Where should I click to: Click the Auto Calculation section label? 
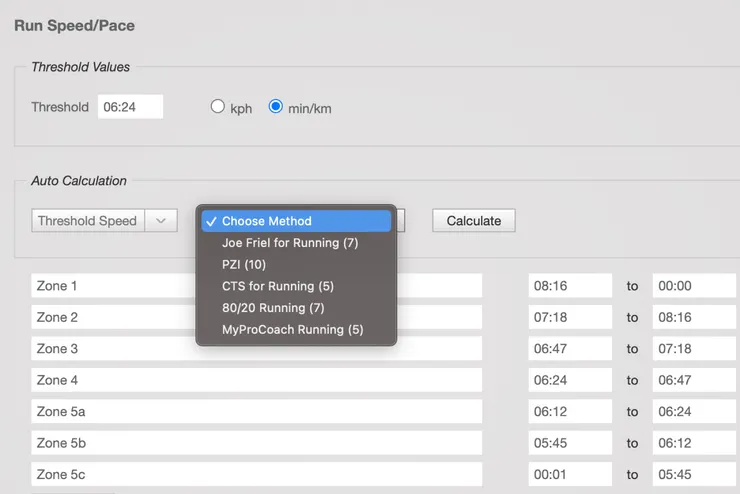[79, 181]
